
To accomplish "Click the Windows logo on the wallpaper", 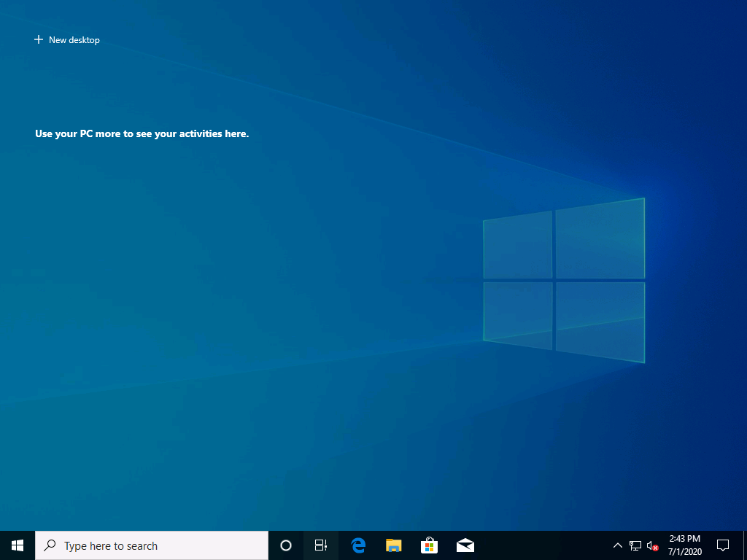I will tap(564, 280).
